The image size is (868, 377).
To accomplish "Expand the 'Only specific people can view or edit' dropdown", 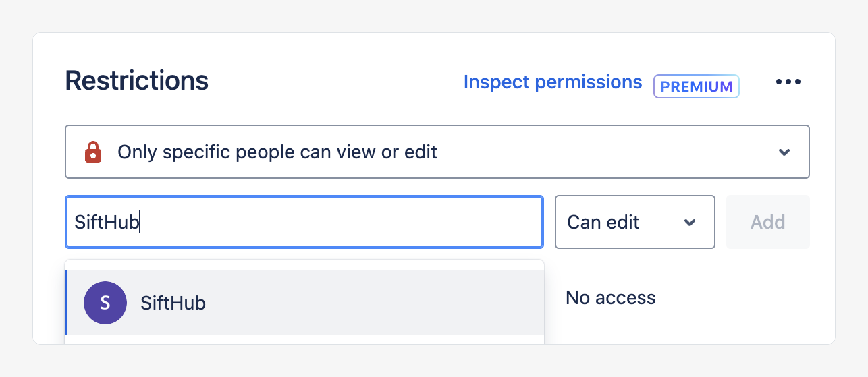I will 437,152.
